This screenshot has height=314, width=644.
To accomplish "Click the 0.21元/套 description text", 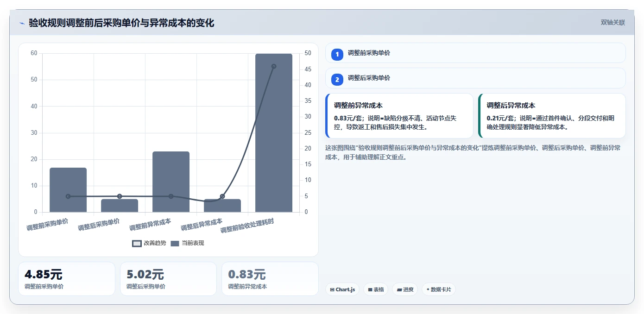I will pyautogui.click(x=551, y=123).
